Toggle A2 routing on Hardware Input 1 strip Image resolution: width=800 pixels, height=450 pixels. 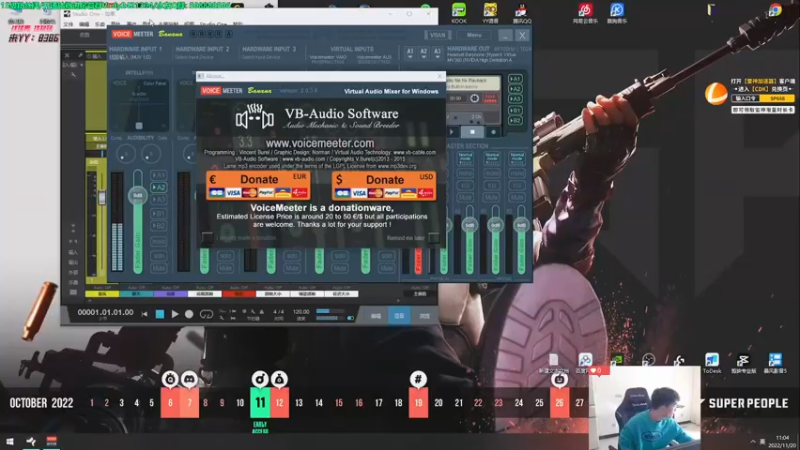point(159,187)
